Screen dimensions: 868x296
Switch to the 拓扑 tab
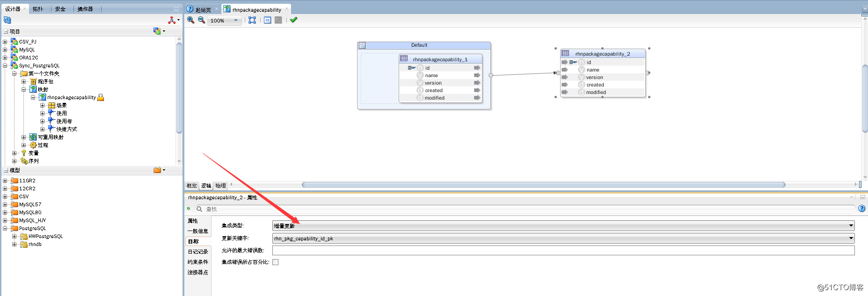click(x=38, y=9)
